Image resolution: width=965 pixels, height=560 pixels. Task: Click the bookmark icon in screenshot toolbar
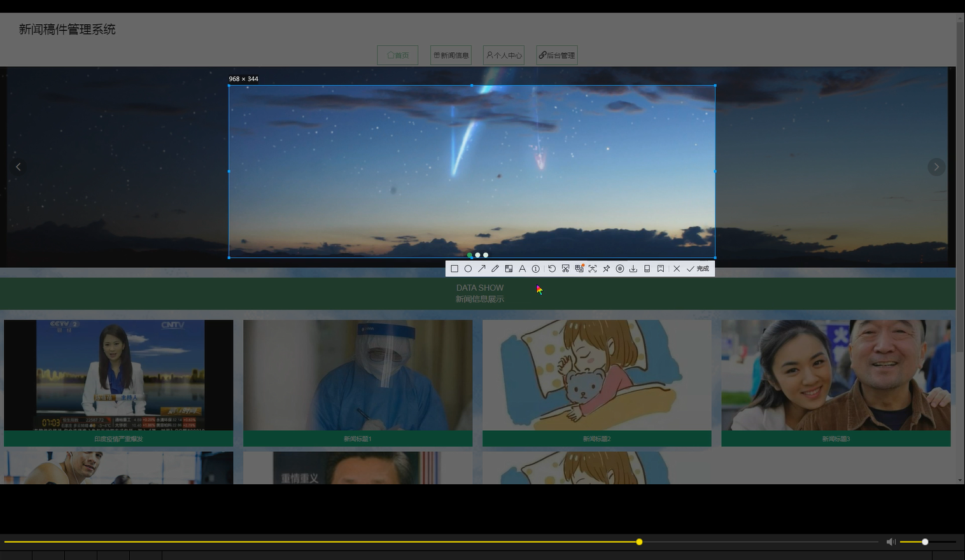tap(661, 269)
